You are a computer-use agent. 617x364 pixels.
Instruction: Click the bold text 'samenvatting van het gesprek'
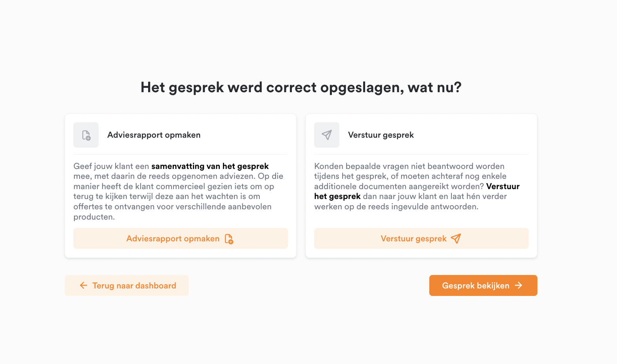point(210,166)
